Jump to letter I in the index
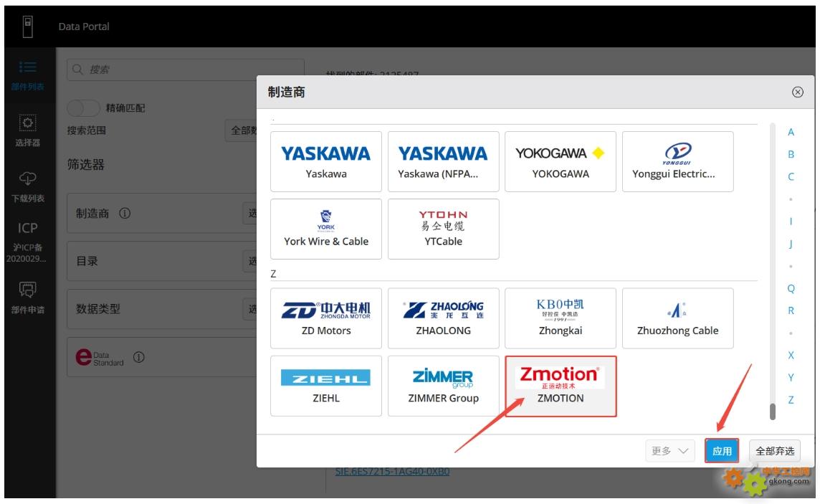 point(791,222)
